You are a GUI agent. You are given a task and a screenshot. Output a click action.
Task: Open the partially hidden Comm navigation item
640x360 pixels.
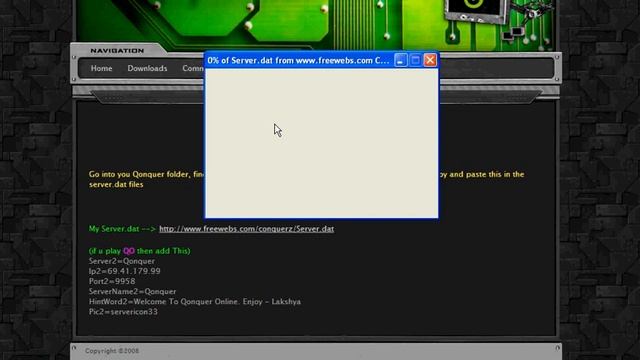click(x=193, y=68)
